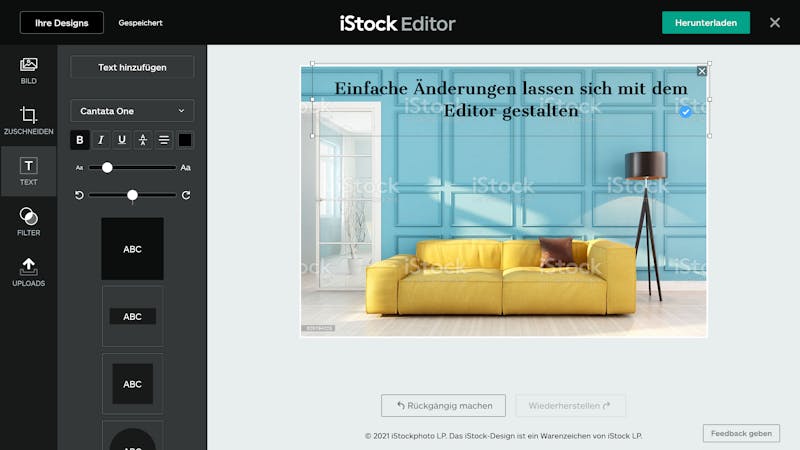Open the Filter panel
The width and height of the screenshot is (800, 450).
click(29, 221)
